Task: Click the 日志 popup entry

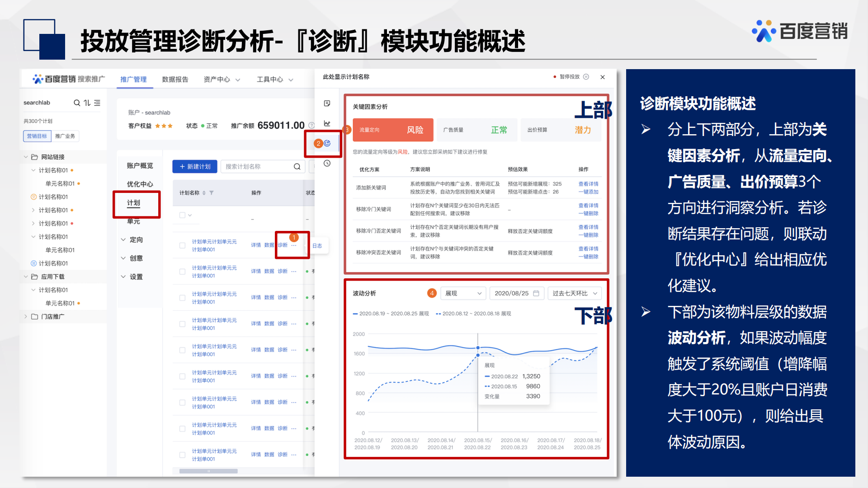Action: 317,246
